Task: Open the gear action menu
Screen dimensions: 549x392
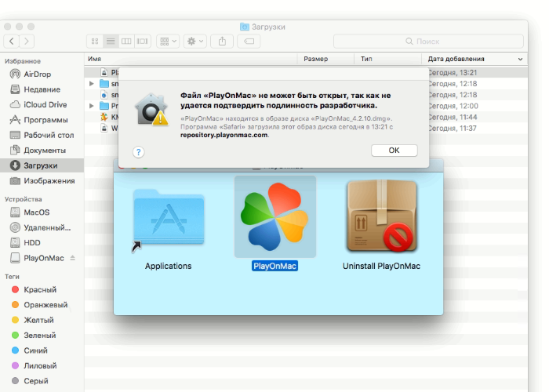Action: click(x=195, y=42)
